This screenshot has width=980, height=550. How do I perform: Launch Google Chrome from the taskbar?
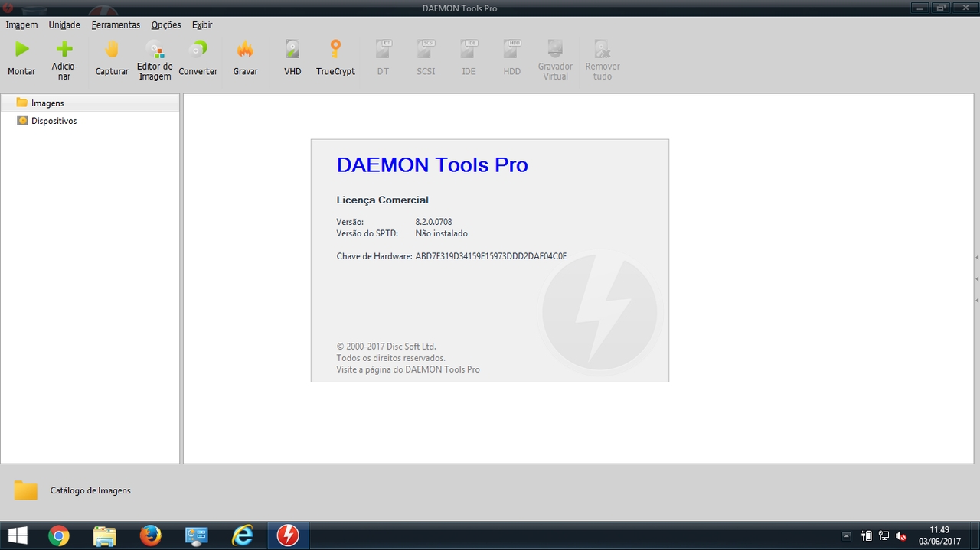(x=59, y=535)
